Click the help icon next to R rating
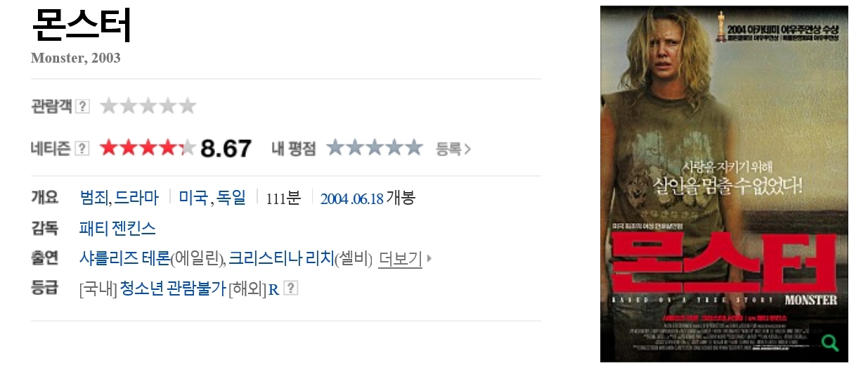 click(290, 288)
